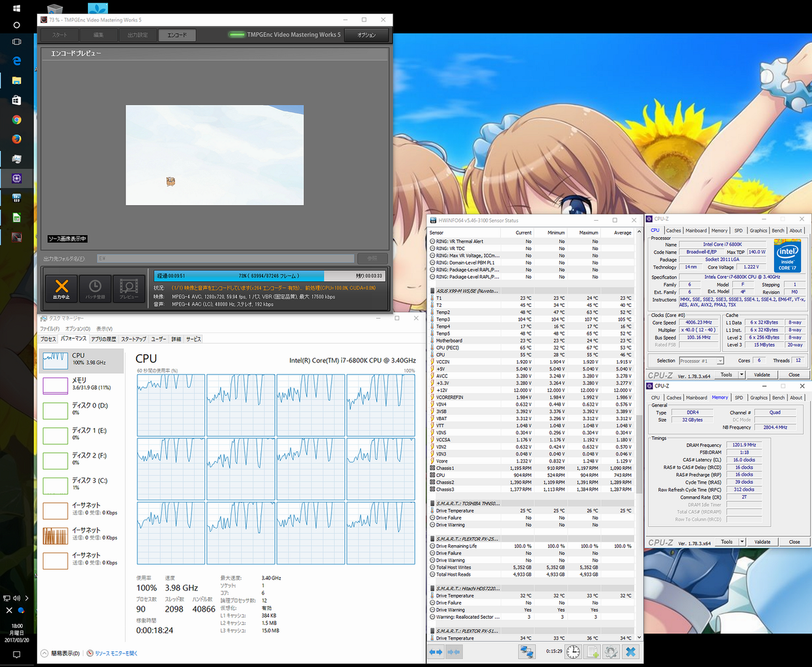Open HWiNFO sensor settings gear icon

click(611, 651)
